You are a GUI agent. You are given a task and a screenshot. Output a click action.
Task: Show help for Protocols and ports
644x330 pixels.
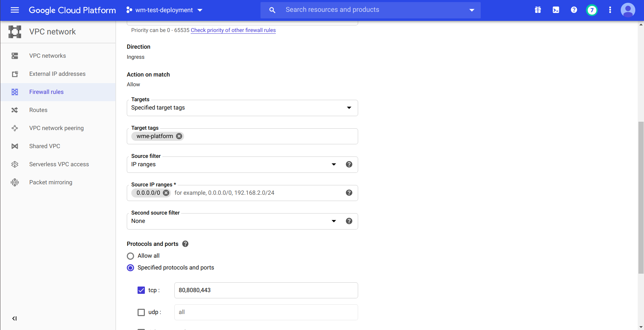pos(185,244)
